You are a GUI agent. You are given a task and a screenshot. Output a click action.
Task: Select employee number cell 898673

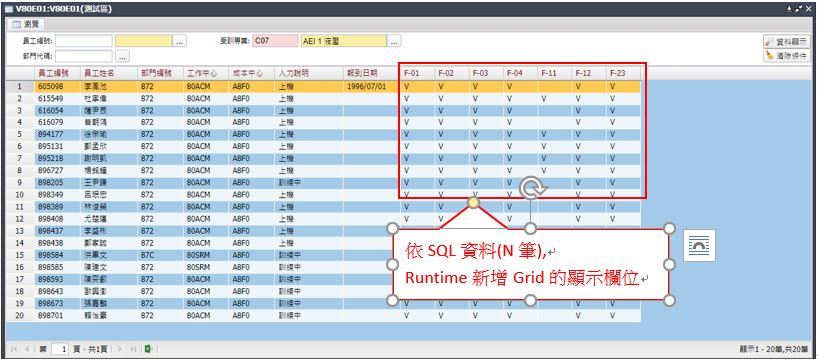[x=58, y=304]
